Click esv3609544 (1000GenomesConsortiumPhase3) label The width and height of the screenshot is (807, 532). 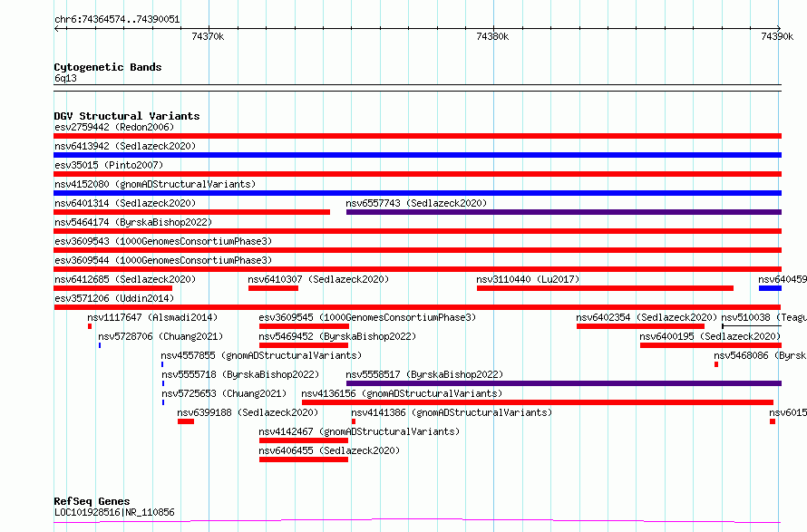click(x=163, y=260)
